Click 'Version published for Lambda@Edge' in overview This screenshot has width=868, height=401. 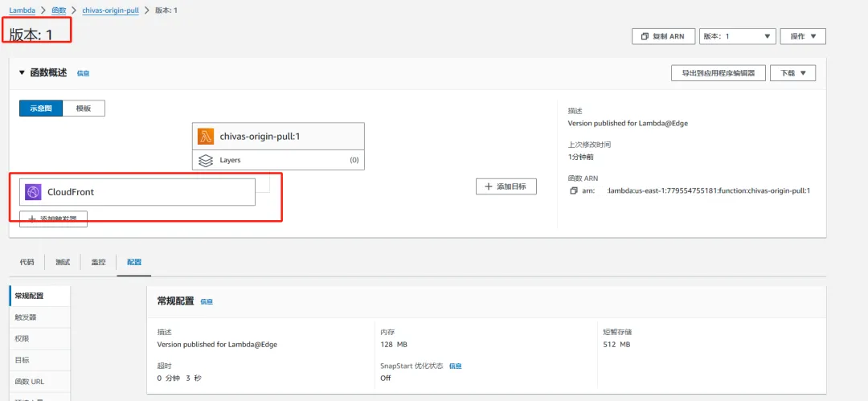tap(628, 124)
